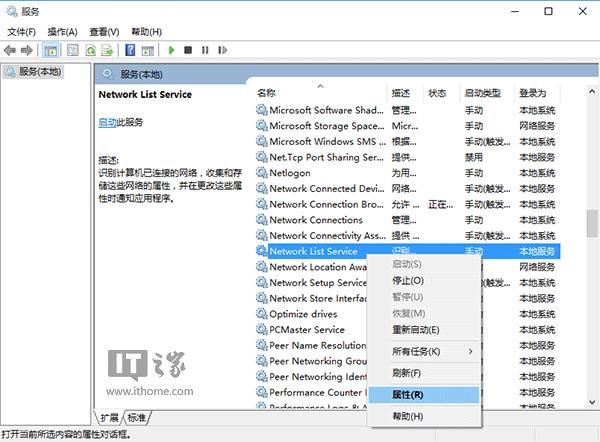Click the Back arrow toolbar icon
600x442 pixels.
(x=10, y=50)
